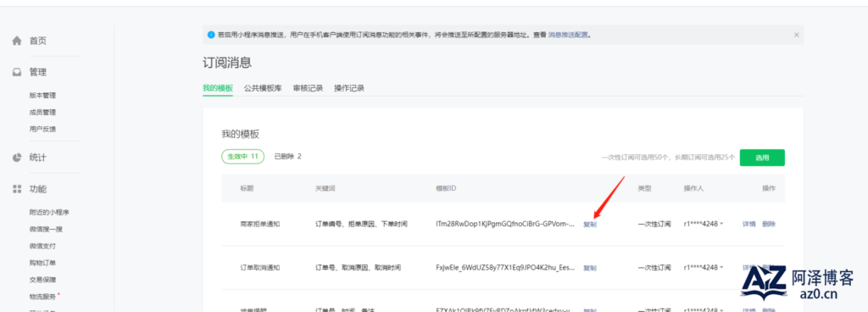Click the 首页 home icon in sidebar

17,41
